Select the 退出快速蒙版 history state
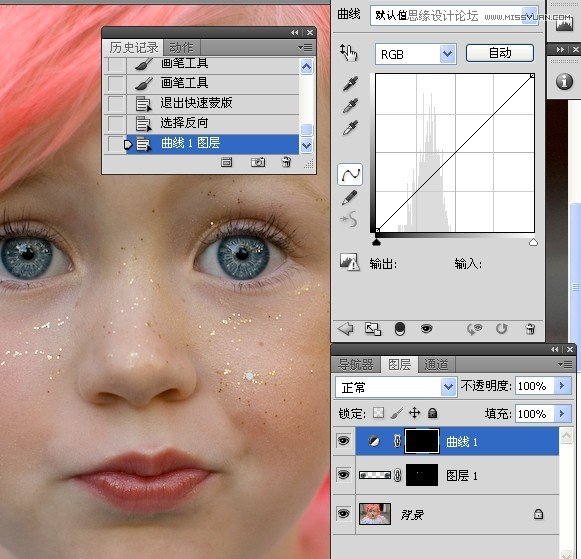The image size is (581, 559). tap(202, 103)
